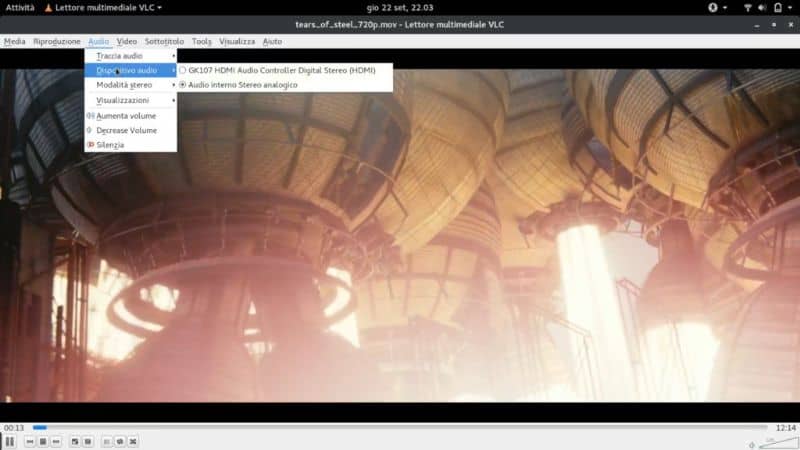This screenshot has width=800, height=450.
Task: Minimize the VLC window
Action: pyautogui.click(x=757, y=24)
